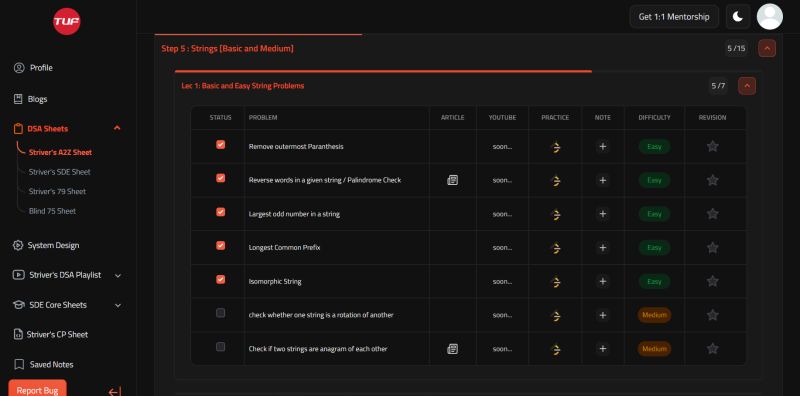The height and width of the screenshot is (396, 800).
Task: Click Get 1:1 Mentorship button
Action: (x=674, y=17)
